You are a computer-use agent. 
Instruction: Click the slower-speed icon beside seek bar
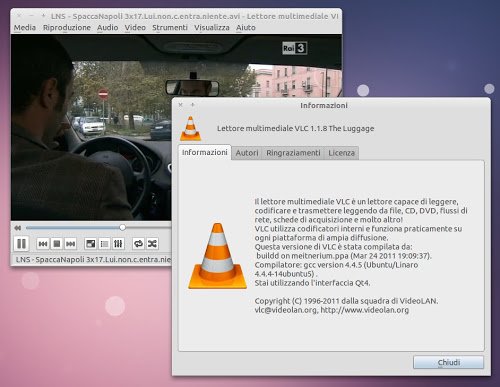pos(18,228)
